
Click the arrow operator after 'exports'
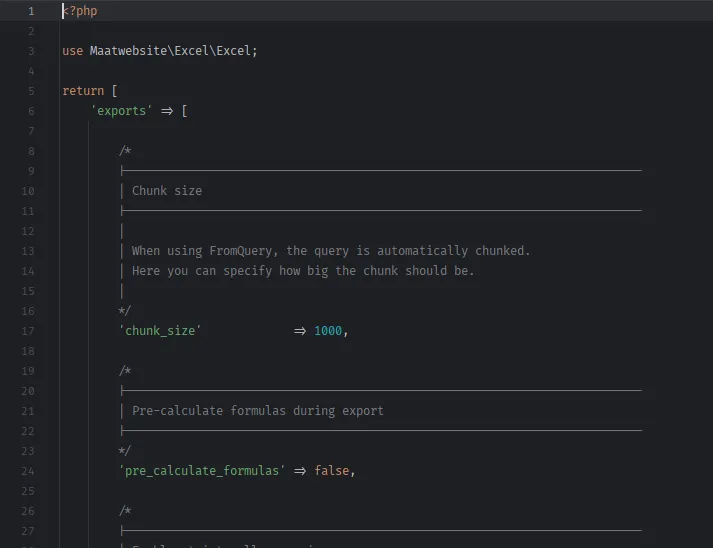[x=167, y=111]
